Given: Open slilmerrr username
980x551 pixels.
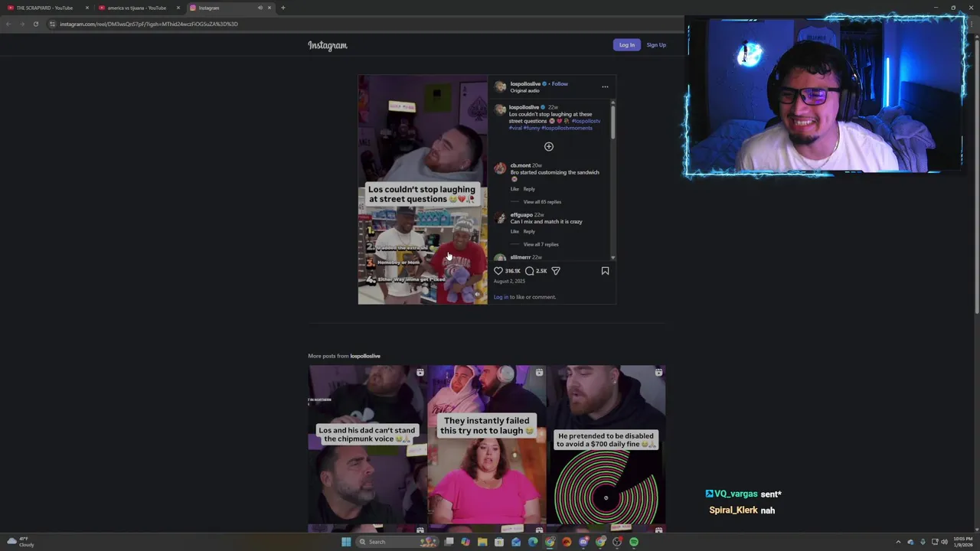Looking at the screenshot, I should tap(521, 257).
